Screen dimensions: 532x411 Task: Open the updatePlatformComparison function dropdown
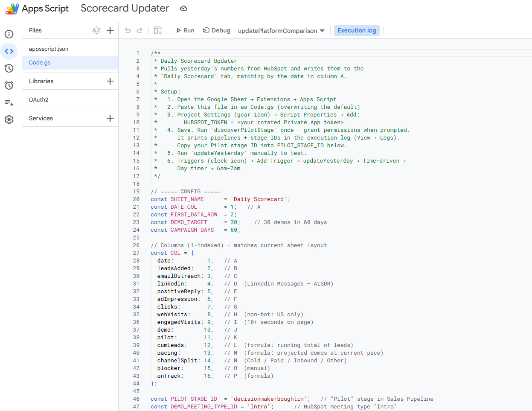(281, 31)
